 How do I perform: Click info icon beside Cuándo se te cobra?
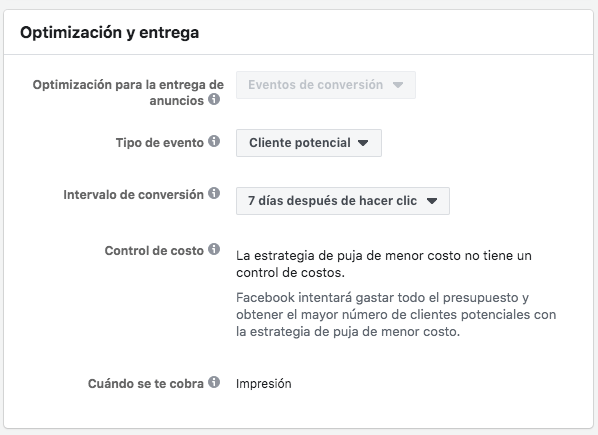coord(214,382)
